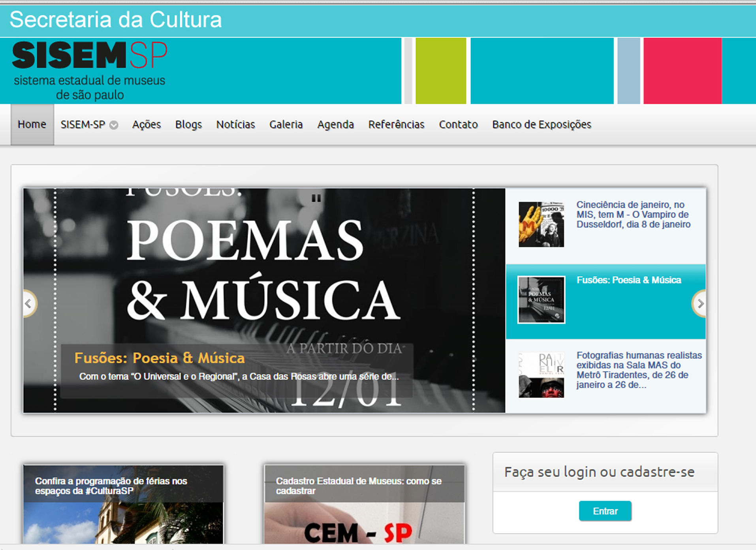The image size is (756, 550).
Task: Click the Entrar button
Action: [x=605, y=511]
